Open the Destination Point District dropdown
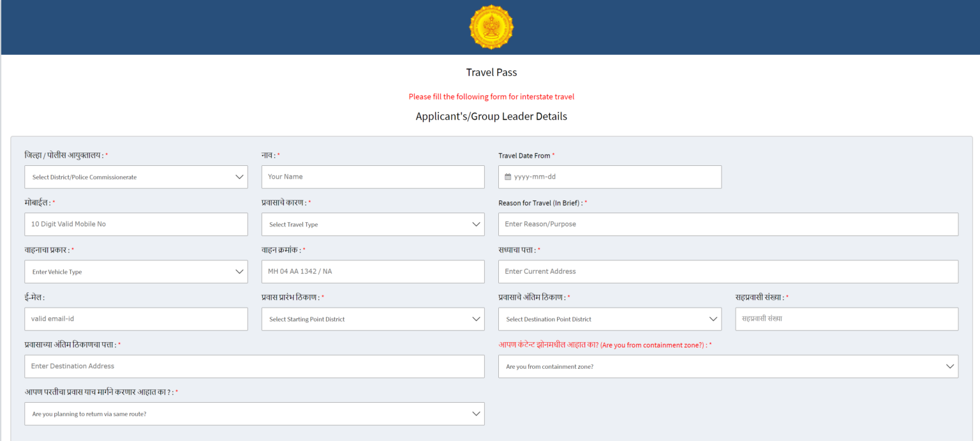Viewport: 980px width, 441px height. tap(609, 319)
